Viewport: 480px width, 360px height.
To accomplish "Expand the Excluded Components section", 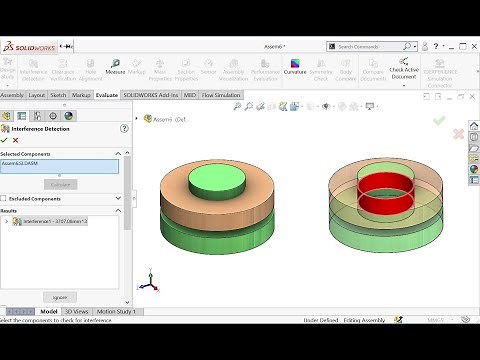I will [118, 198].
